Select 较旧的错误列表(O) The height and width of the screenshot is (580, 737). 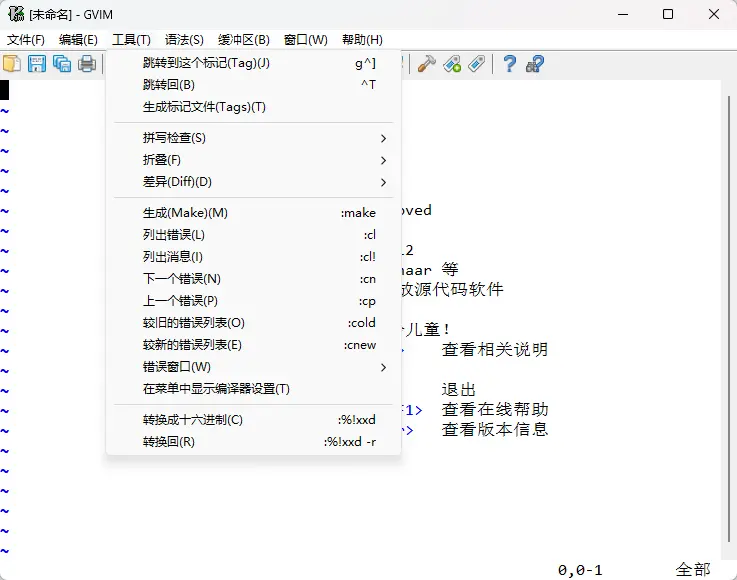tap(253, 323)
